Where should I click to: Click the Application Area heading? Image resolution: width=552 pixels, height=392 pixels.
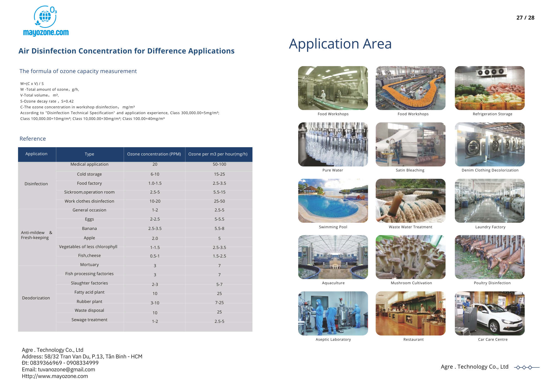tap(340, 44)
